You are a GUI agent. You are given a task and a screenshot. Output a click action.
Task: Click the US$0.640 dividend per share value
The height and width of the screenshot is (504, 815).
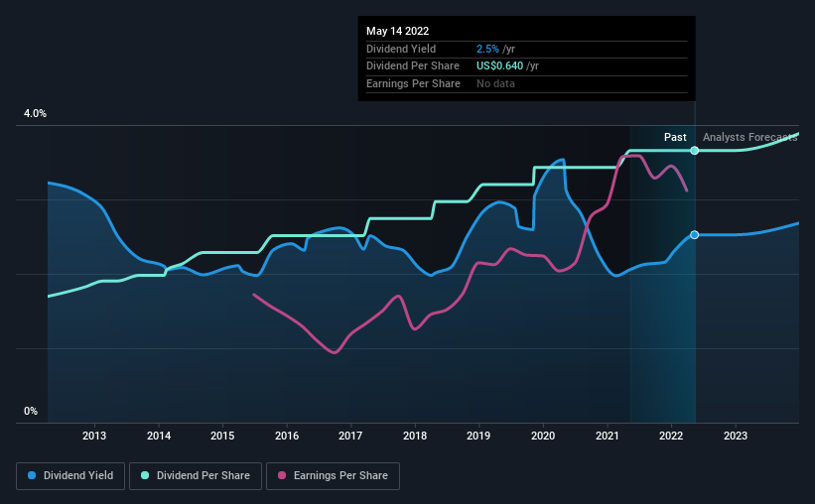pyautogui.click(x=500, y=66)
